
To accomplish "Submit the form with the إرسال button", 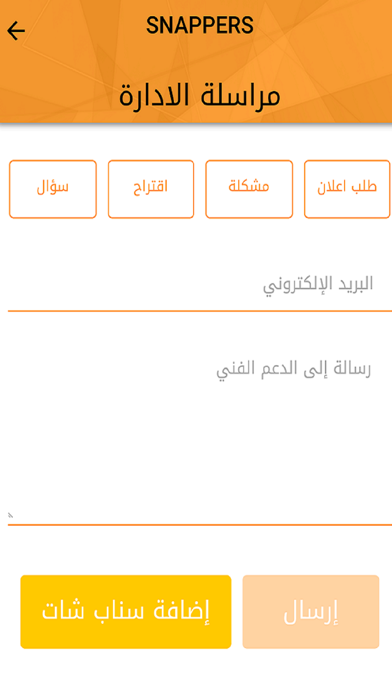I will pyautogui.click(x=311, y=612).
